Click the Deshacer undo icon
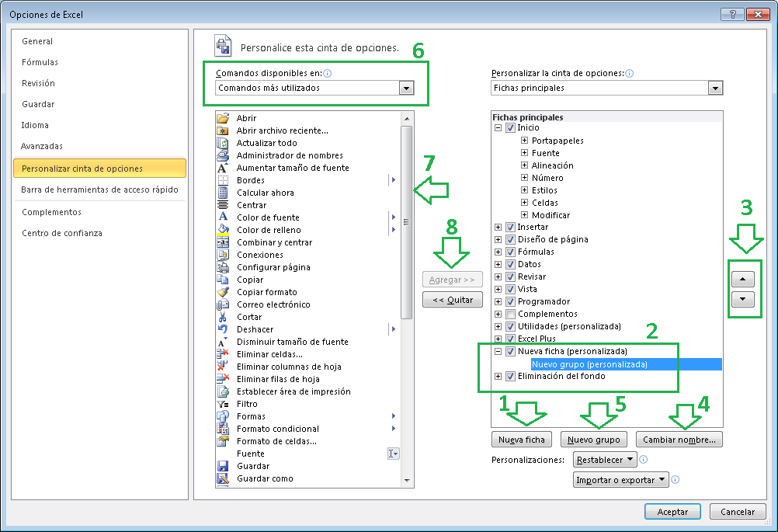778x532 pixels. tap(223, 329)
